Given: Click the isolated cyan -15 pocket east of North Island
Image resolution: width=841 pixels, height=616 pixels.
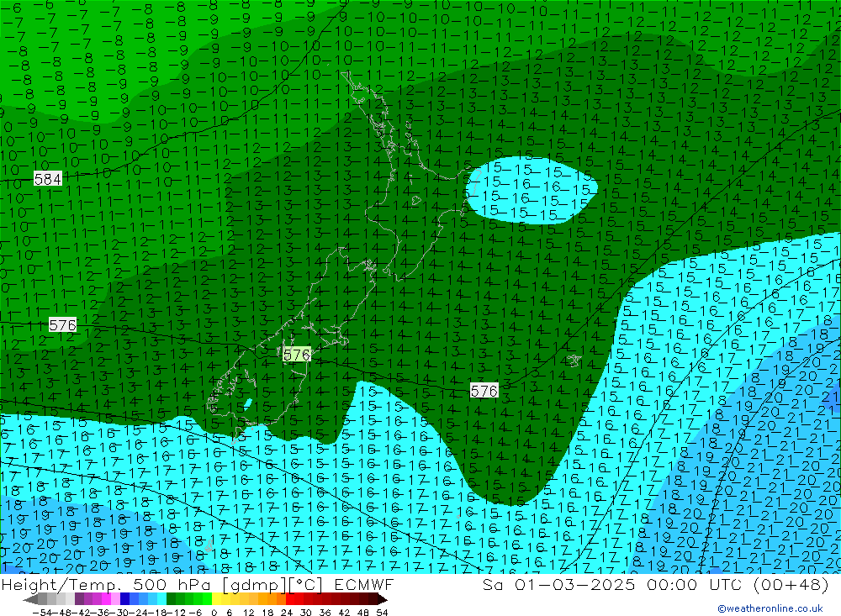Looking at the screenshot, I should [x=531, y=190].
